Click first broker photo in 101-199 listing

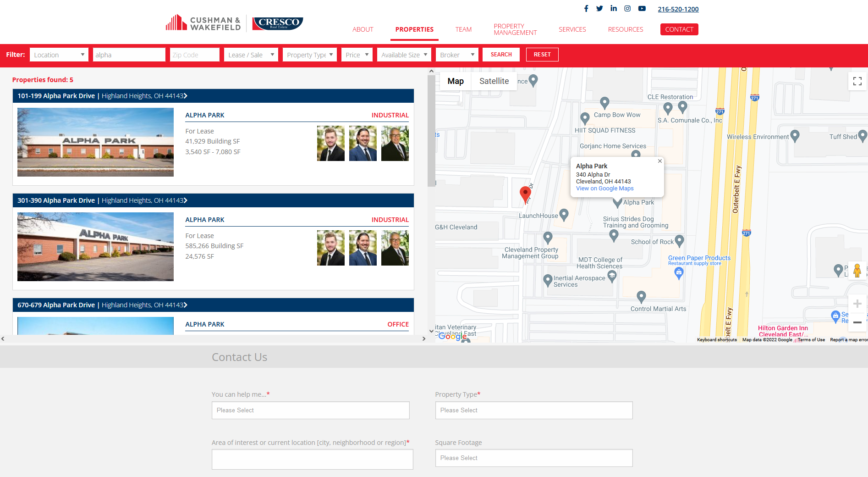(x=330, y=144)
